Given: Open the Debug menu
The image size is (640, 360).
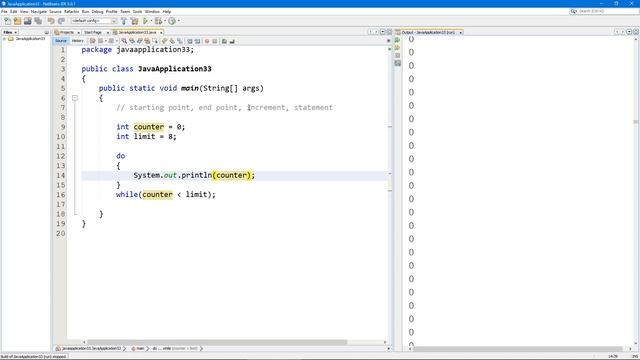Looking at the screenshot, I should point(97,11).
